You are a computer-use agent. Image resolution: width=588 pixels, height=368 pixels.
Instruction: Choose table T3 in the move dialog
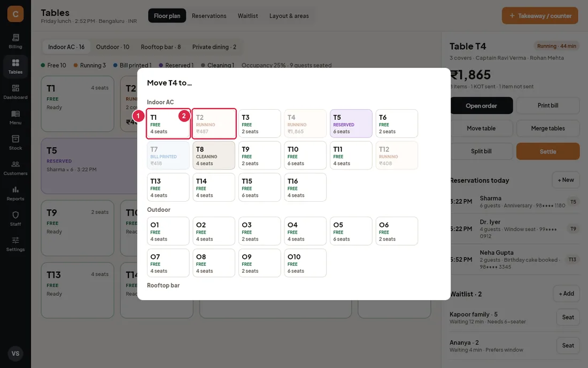click(259, 124)
